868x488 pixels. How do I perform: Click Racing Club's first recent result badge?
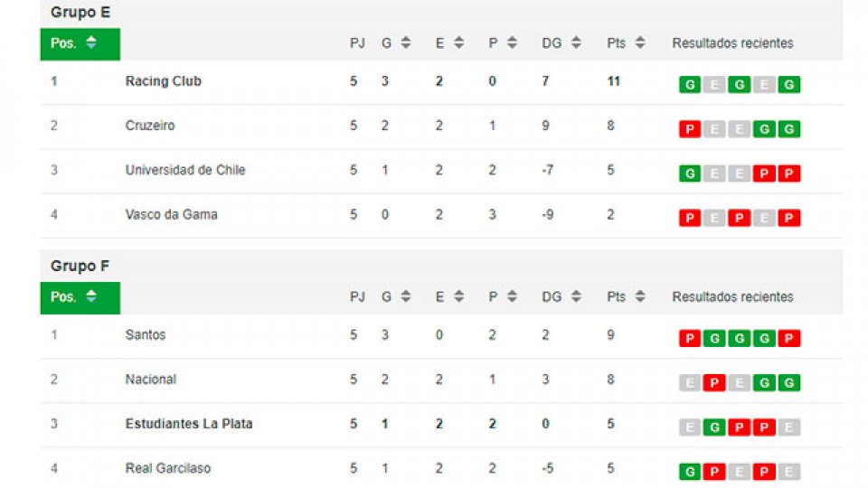click(x=690, y=85)
